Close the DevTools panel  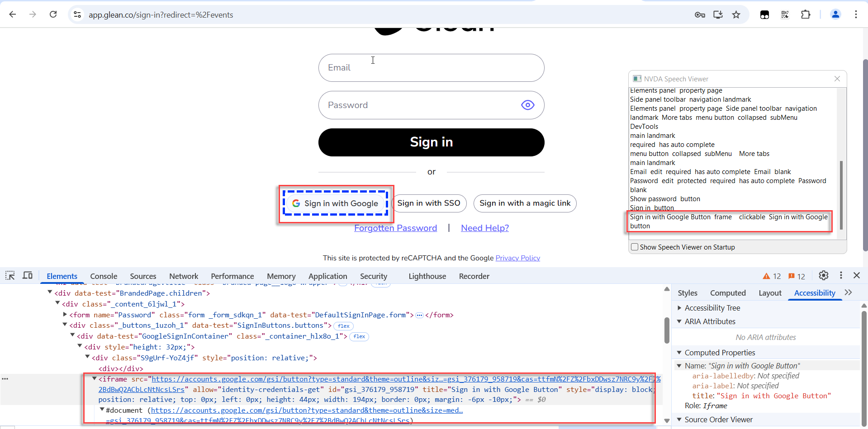tap(857, 276)
